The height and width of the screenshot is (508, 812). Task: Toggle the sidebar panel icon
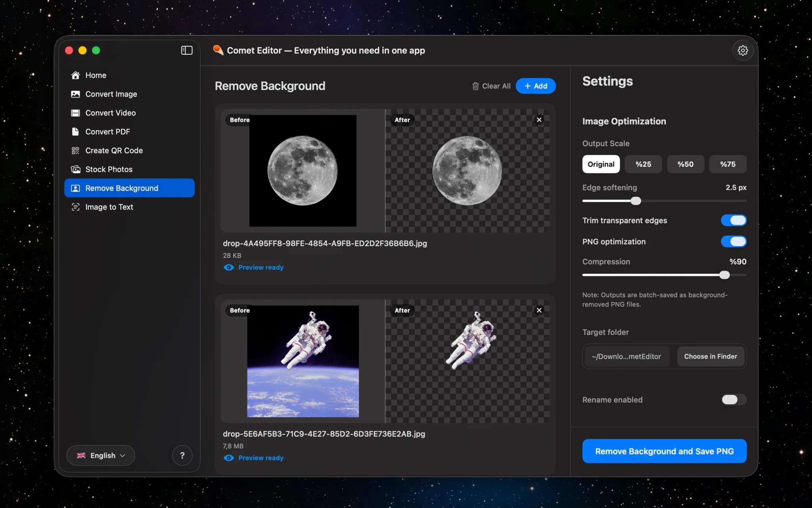pos(186,50)
